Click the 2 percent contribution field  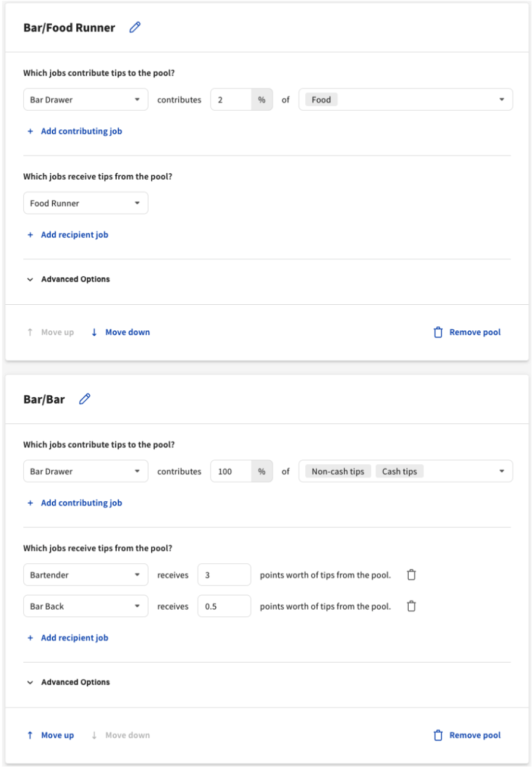tap(231, 100)
